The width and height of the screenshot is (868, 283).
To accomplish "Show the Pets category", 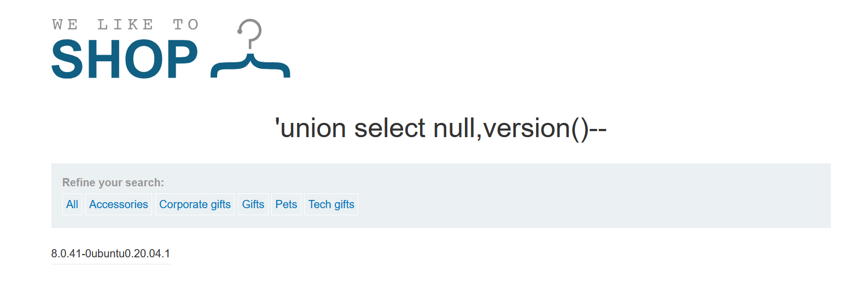I will [286, 204].
